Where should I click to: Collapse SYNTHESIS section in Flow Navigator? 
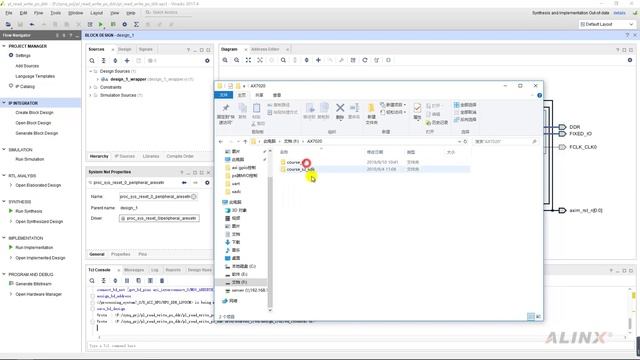pos(4,202)
